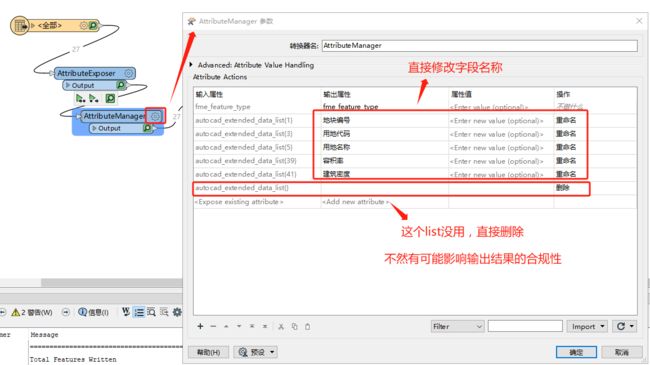The height and width of the screenshot is (365, 650).
Task: Close the AttributeManager parameters dialog
Action: coord(639,21)
